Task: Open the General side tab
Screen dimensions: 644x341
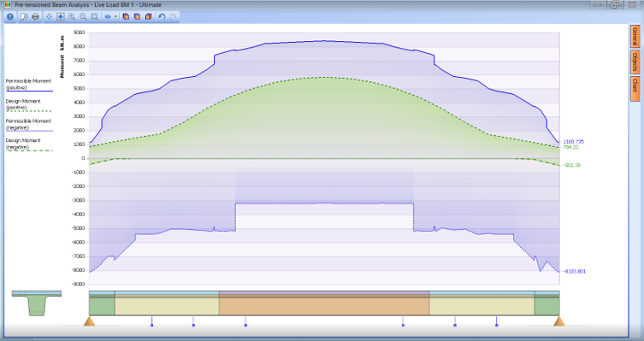Action: tap(635, 36)
